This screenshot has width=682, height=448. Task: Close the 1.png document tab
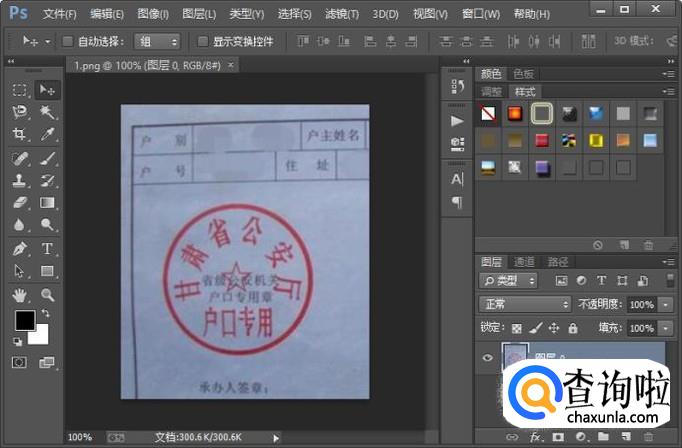(x=231, y=65)
